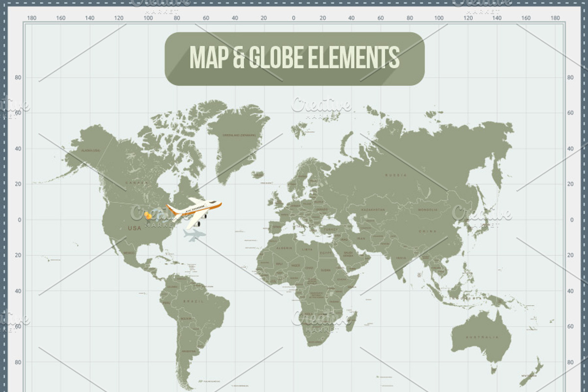Screen dimensions: 588x392
Task: Click the Map & Globe Elements title banner
Action: (294, 59)
